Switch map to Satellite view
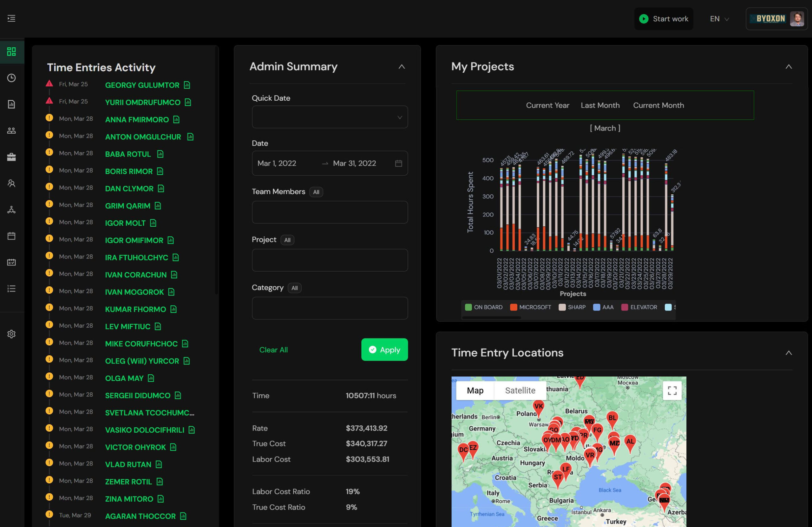 click(520, 390)
